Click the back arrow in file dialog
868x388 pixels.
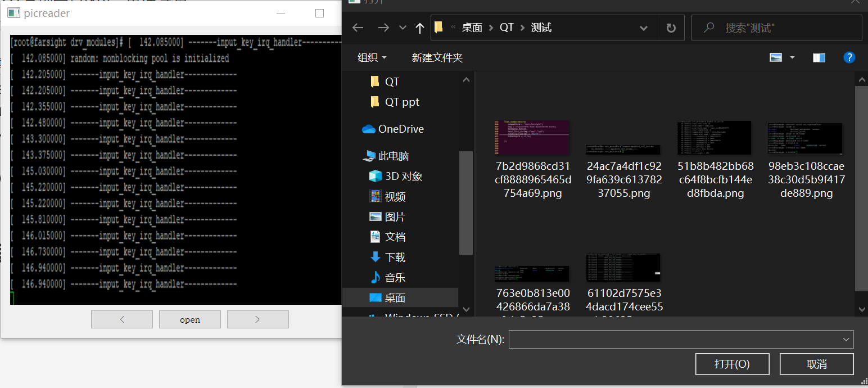358,28
